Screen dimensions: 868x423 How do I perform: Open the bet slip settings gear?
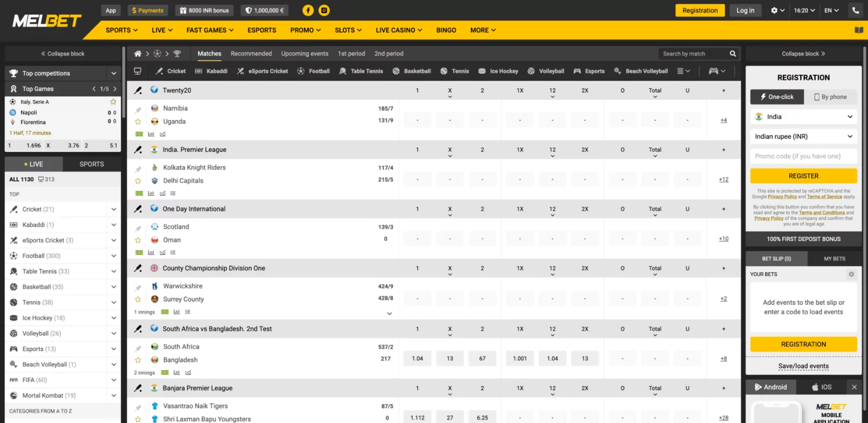[851, 274]
